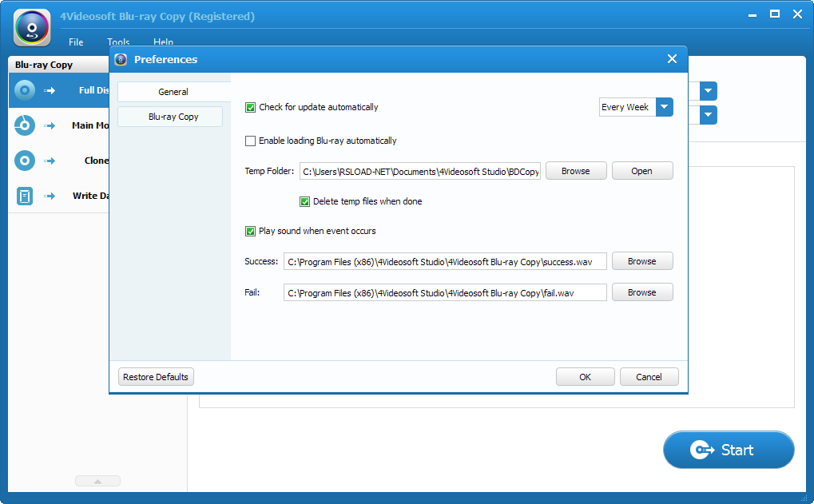
Task: Expand the upper dropdown behind the dialog
Action: click(709, 91)
